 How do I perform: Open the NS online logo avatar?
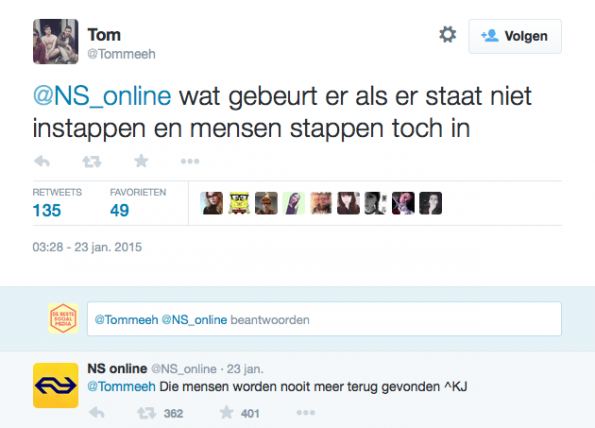pos(56,385)
